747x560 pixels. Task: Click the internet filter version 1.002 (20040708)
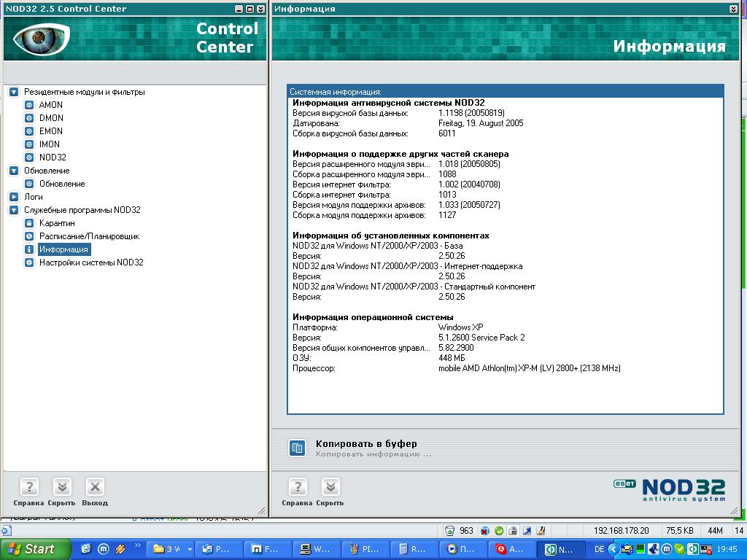[469, 184]
